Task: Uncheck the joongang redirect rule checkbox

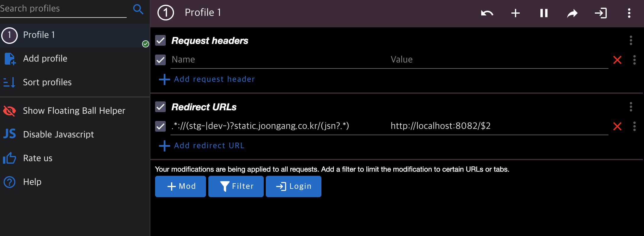Action: pyautogui.click(x=160, y=126)
